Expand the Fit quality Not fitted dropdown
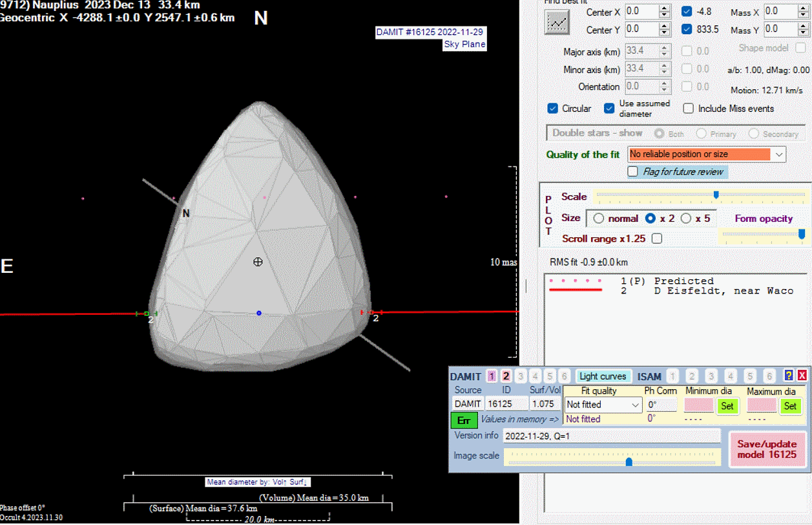 [x=635, y=405]
